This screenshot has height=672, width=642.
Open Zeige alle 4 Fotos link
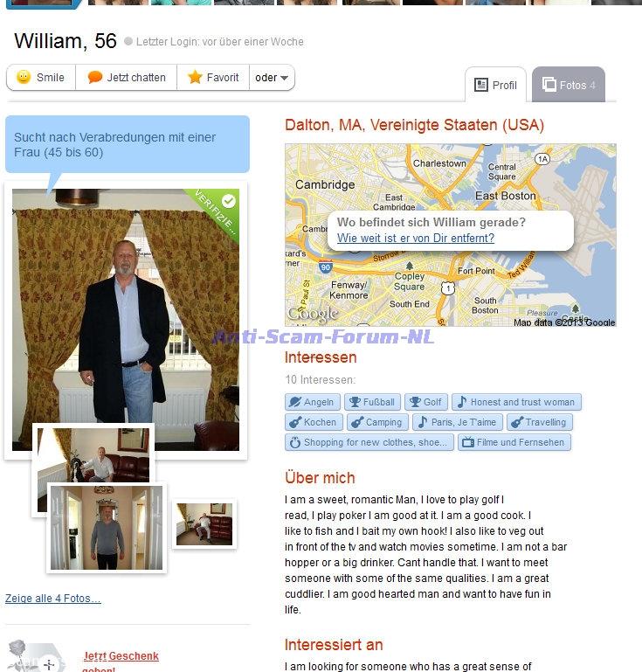coord(53,599)
